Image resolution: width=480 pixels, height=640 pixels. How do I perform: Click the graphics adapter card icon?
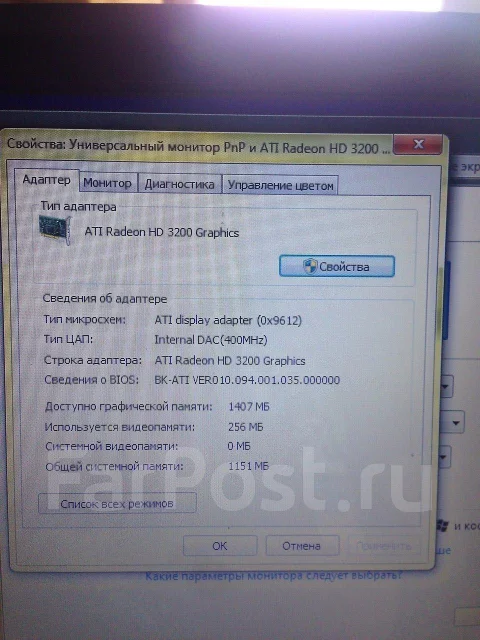click(x=55, y=229)
